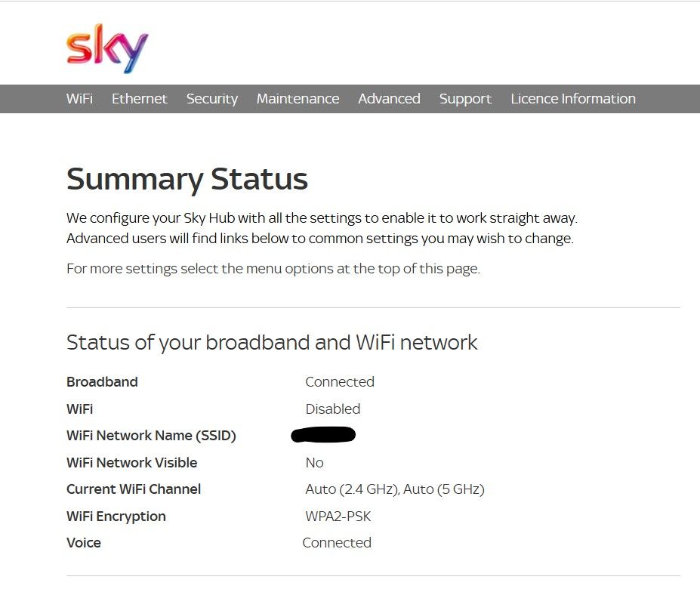Viewport: 700px width, 589px height.
Task: Open Licence Information page
Action: click(573, 99)
